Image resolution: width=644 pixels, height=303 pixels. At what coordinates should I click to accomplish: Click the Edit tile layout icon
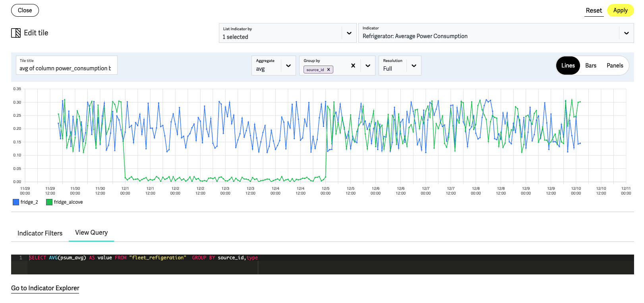point(16,33)
